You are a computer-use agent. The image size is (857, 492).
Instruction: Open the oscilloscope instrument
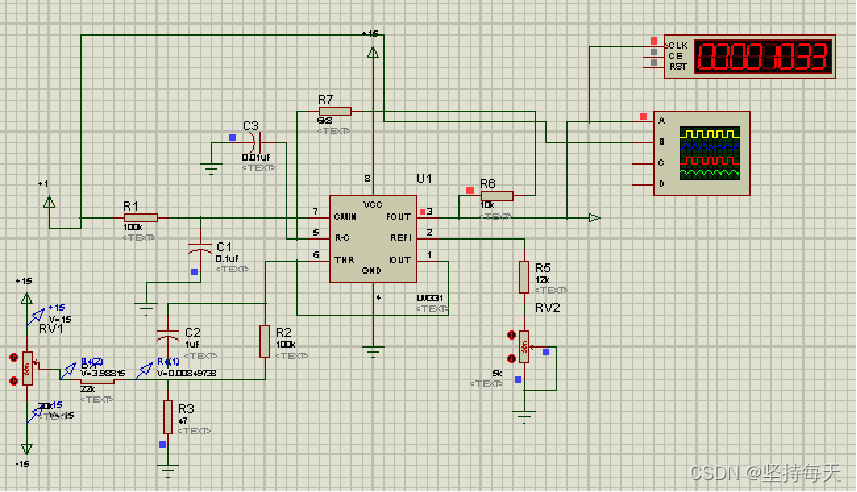702,153
